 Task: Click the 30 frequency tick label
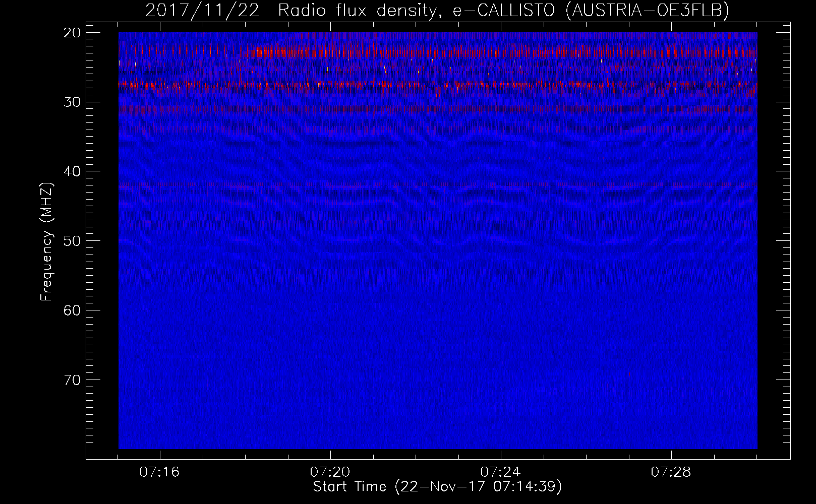(x=72, y=102)
